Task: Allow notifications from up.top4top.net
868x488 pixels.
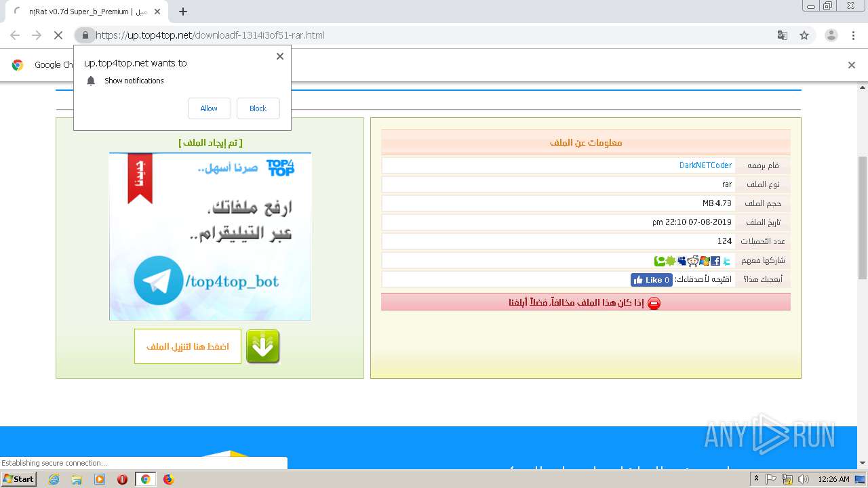Action: click(x=209, y=108)
